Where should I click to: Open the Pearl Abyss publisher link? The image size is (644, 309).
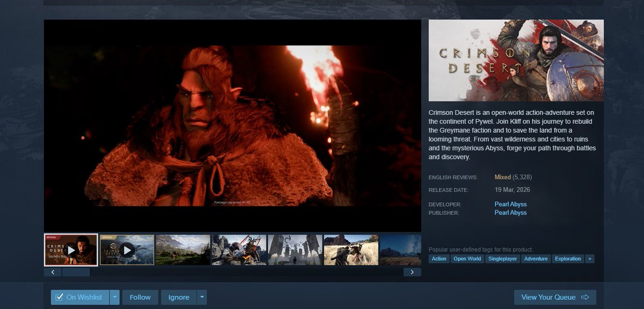click(x=510, y=213)
